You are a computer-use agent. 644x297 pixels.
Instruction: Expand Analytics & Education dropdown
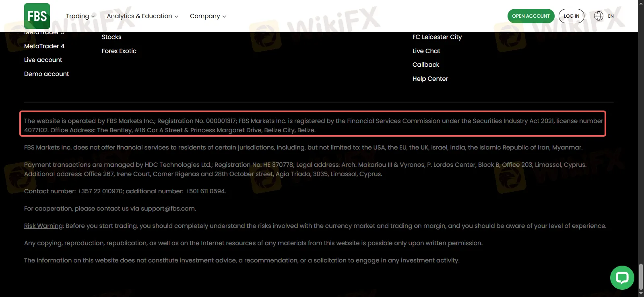coord(142,16)
